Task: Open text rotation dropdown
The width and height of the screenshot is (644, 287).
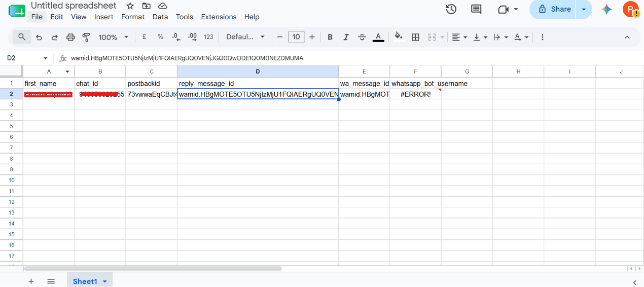Action: pyautogui.click(x=521, y=37)
